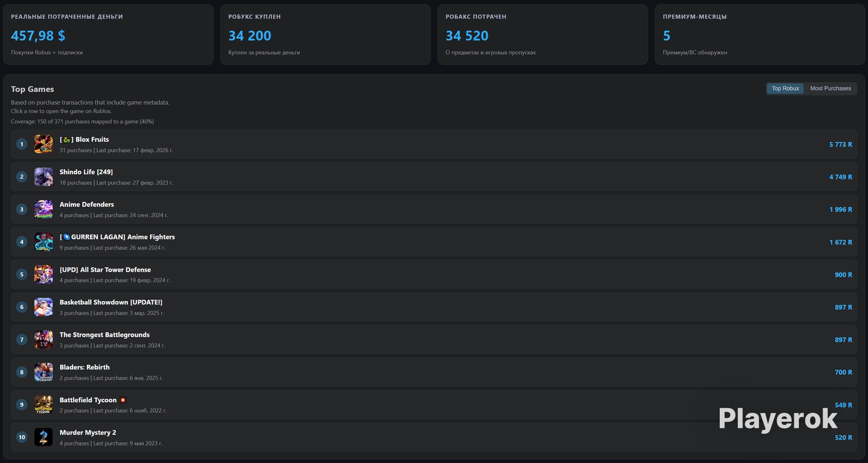Select the rank 1 number badge
Screen dimensions: 868x463
tap(22, 144)
